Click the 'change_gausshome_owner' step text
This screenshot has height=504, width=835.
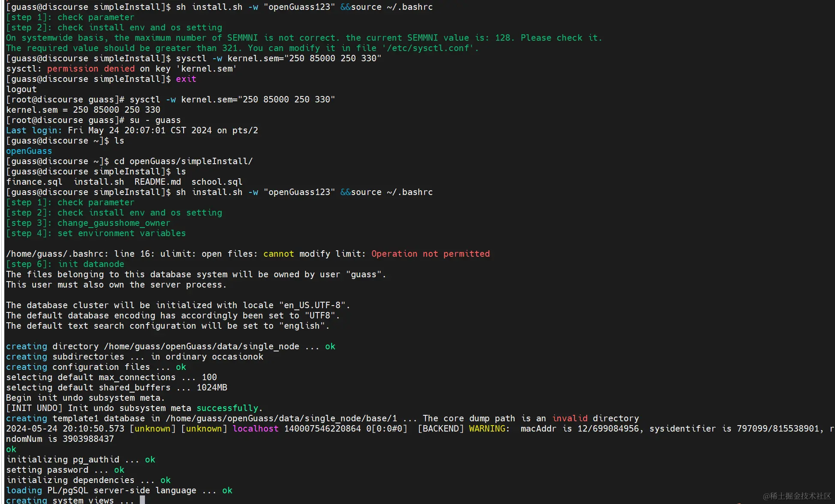pos(114,223)
